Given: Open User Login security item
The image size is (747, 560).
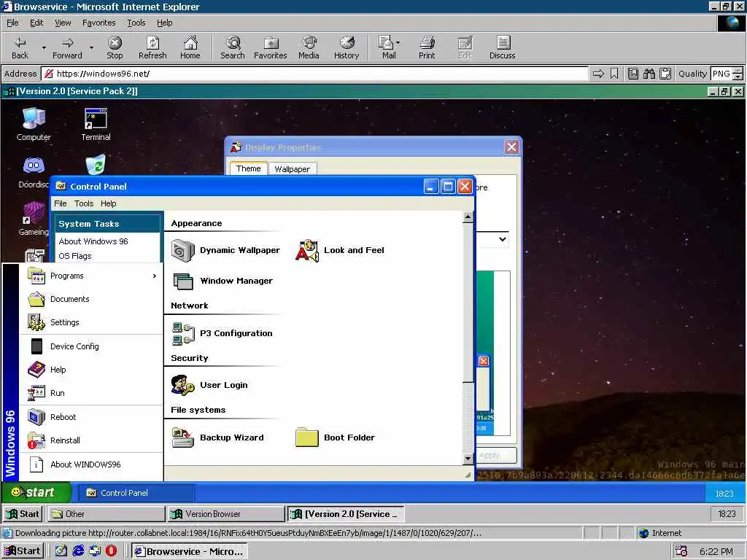Looking at the screenshot, I should [x=209, y=385].
